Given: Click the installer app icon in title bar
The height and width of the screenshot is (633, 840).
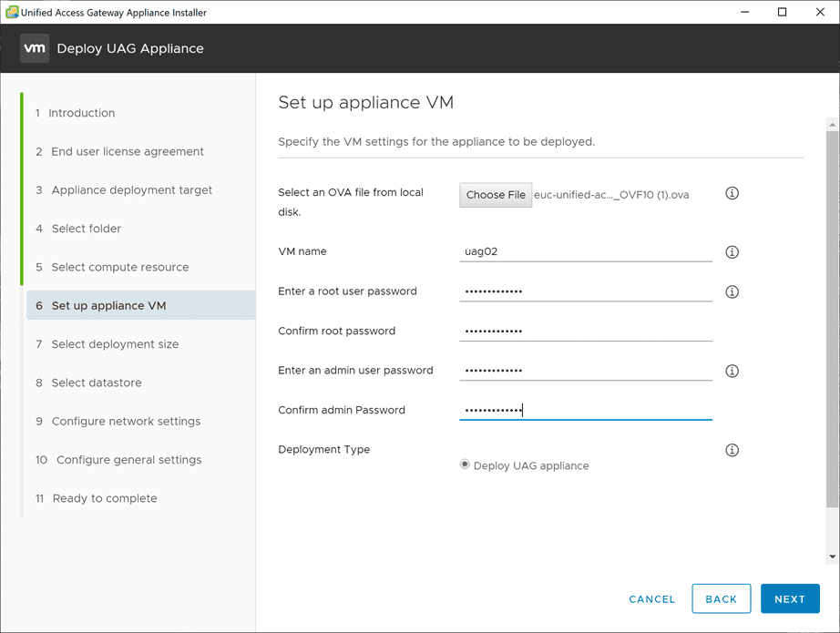Looking at the screenshot, I should (12, 13).
